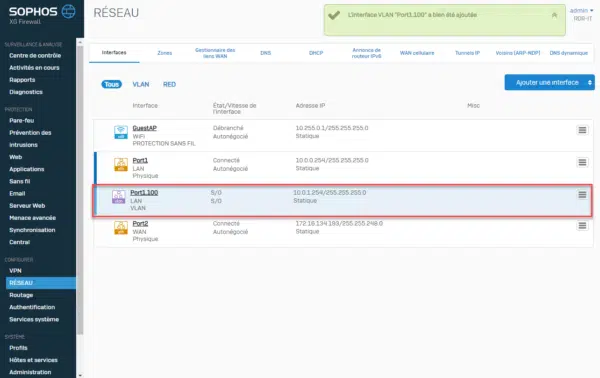Open VPN in sidebar
Image resolution: width=600 pixels, height=378 pixels.
pyautogui.click(x=15, y=270)
